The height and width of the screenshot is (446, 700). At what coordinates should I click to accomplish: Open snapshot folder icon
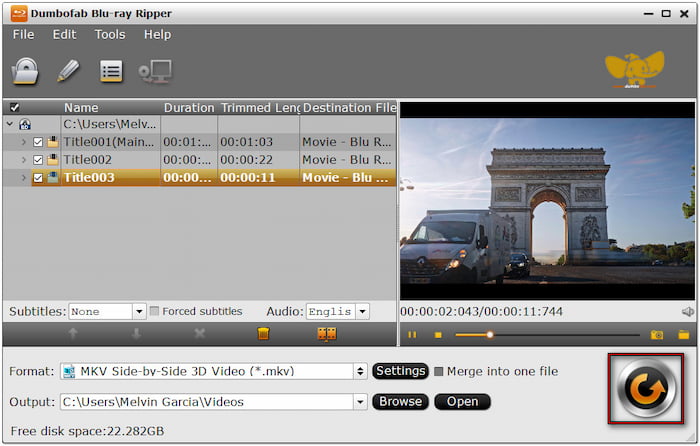click(x=683, y=334)
